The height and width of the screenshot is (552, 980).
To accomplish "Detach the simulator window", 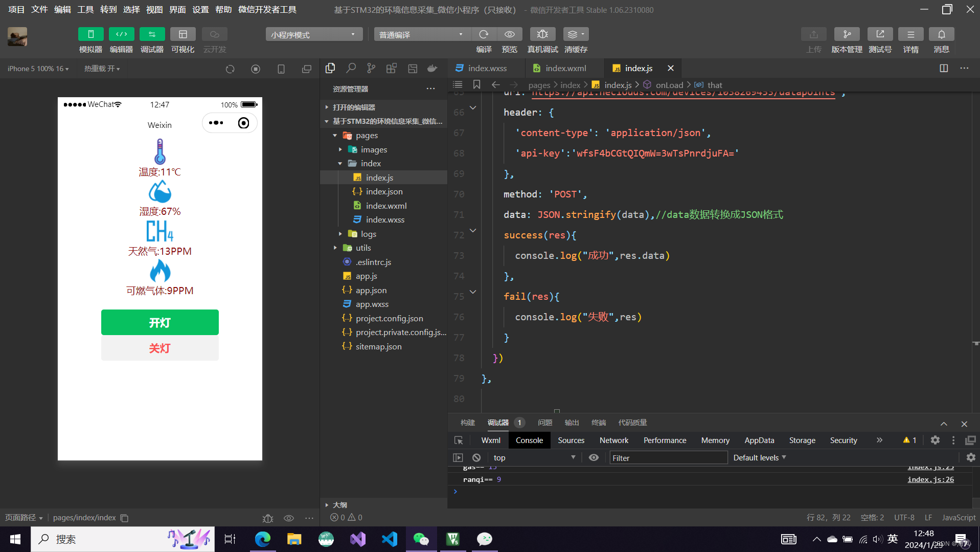I will (x=307, y=69).
